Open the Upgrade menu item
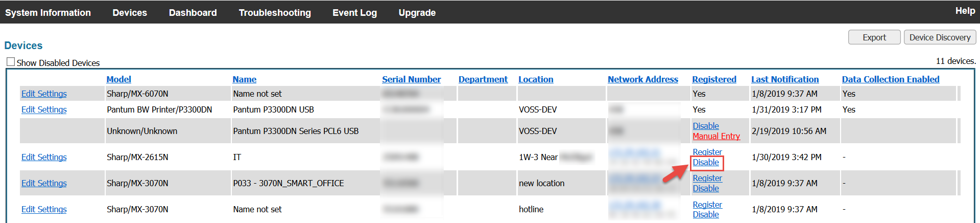 click(417, 13)
